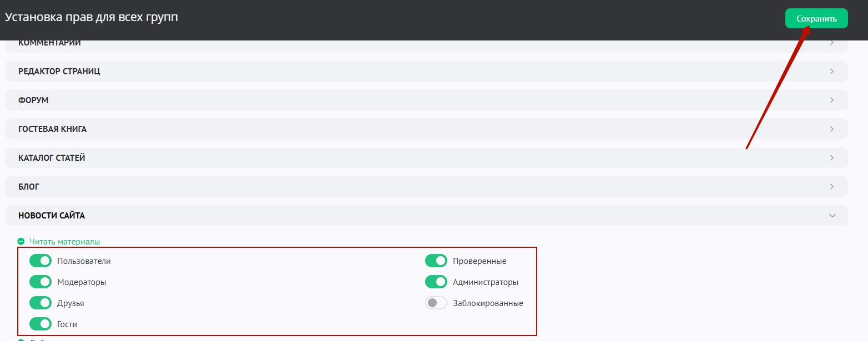This screenshot has height=341, width=868.
Task: Open the БЛОГ section by its title
Action: click(x=29, y=187)
